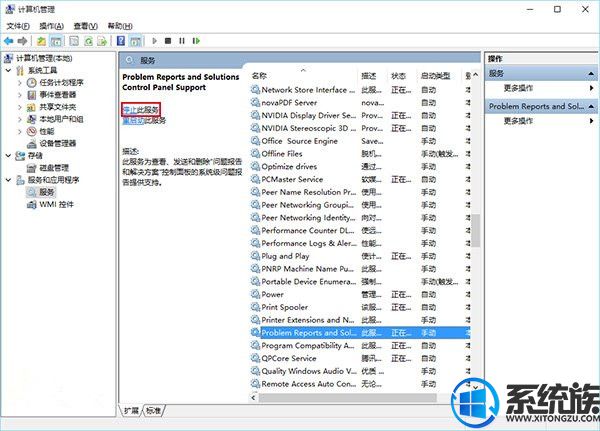Expand the 本地用户和组 node chevron
Image resolution: width=600 pixels, height=431 pixels.
pos(20,119)
